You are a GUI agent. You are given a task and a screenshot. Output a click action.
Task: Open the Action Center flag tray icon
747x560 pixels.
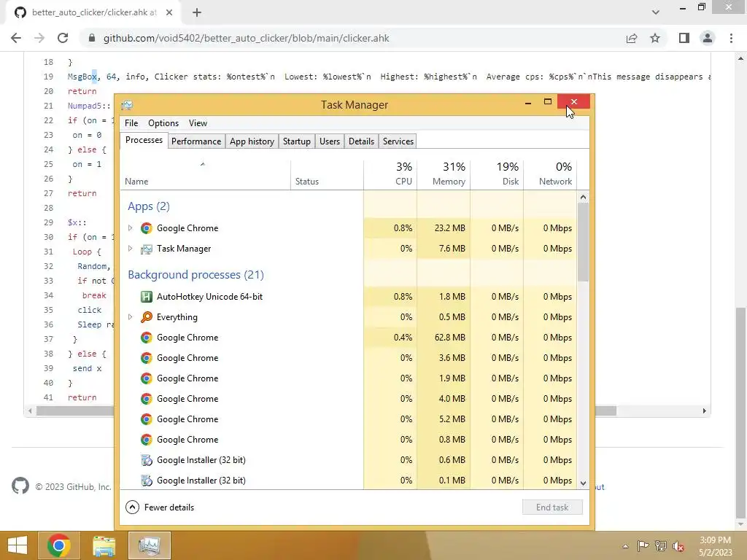643,546
